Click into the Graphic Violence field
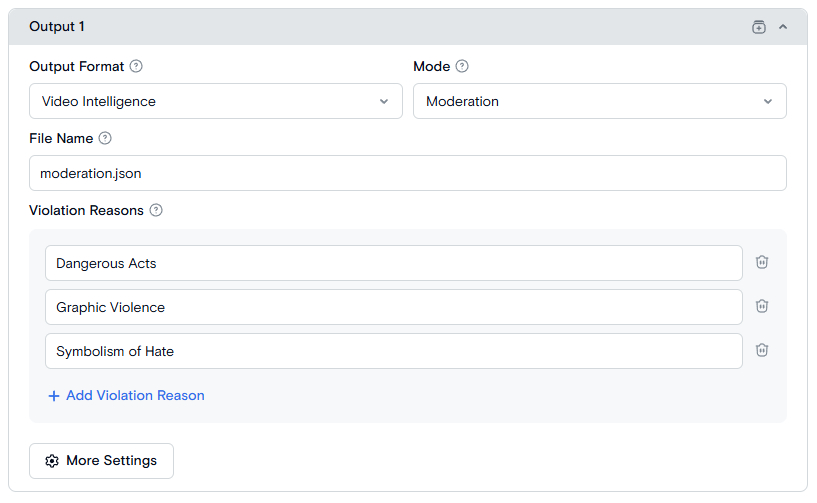 tap(393, 307)
